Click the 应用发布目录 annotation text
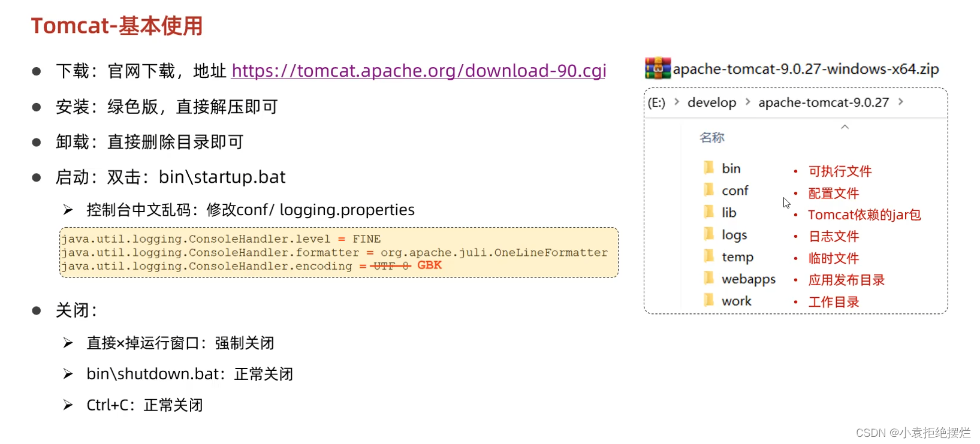This screenshot has width=980, height=444. tap(846, 280)
